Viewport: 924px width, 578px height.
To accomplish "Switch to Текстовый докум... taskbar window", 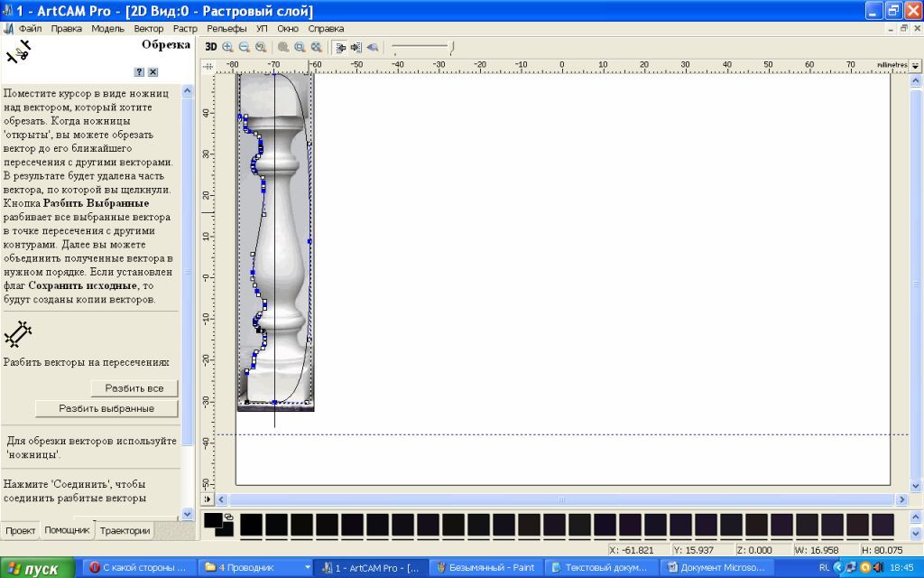I will [x=601, y=567].
